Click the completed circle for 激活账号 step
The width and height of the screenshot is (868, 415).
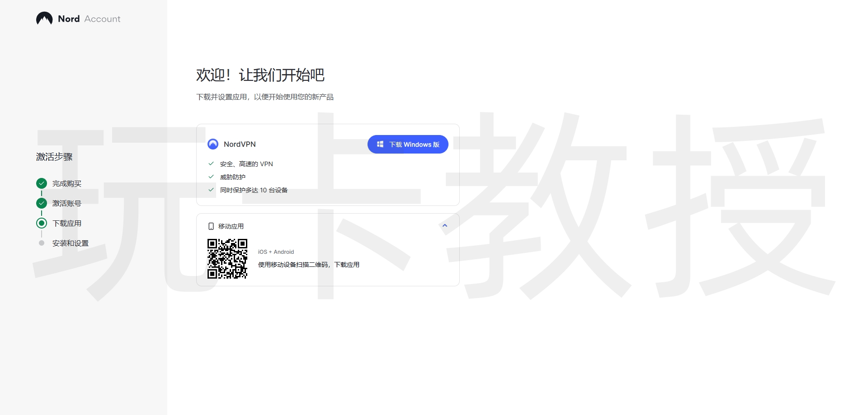[x=41, y=203]
